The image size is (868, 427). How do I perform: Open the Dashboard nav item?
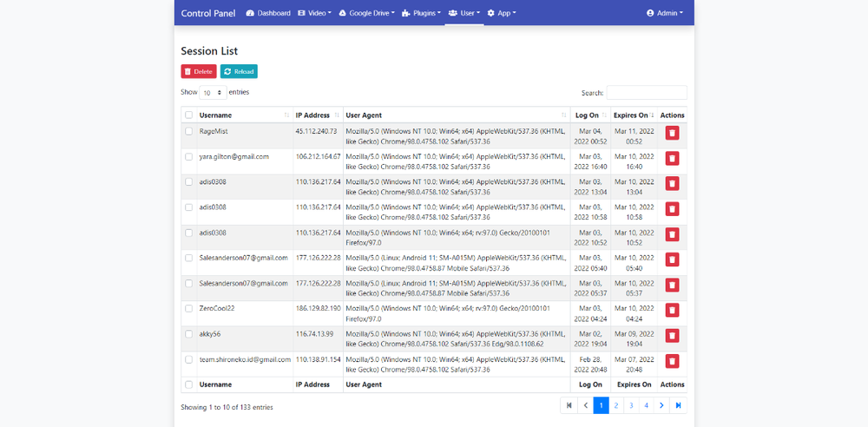[268, 13]
